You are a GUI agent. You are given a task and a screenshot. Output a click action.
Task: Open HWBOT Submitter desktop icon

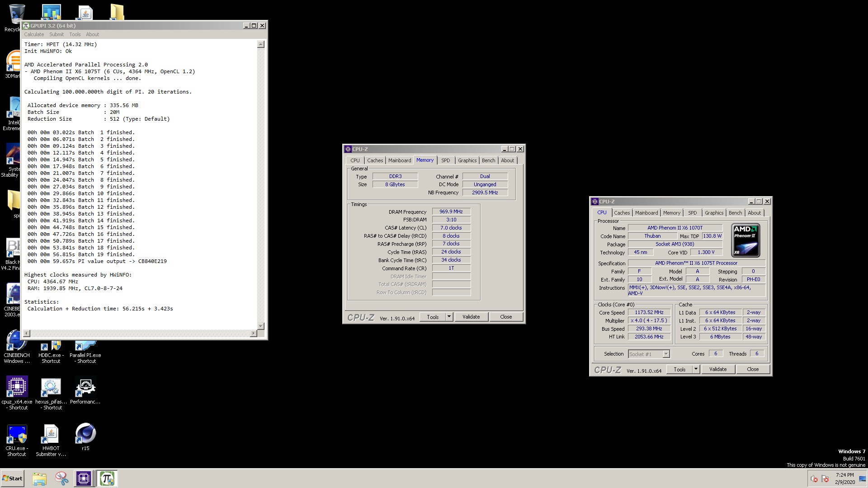(51, 440)
